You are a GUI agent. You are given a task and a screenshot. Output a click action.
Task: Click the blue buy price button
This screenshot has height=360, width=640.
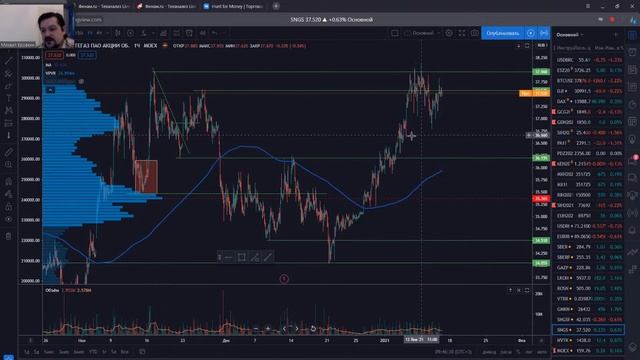[87, 55]
